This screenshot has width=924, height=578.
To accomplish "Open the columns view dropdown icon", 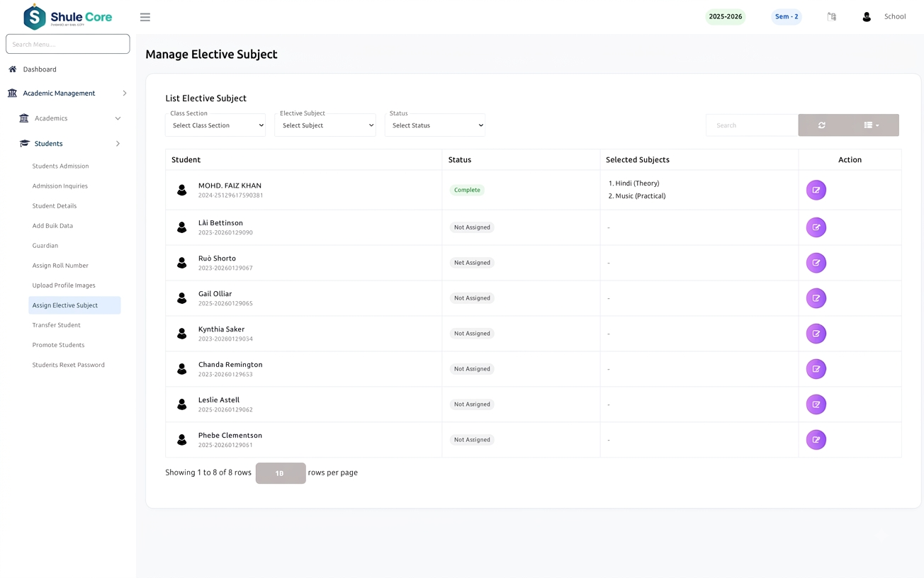I will [872, 125].
